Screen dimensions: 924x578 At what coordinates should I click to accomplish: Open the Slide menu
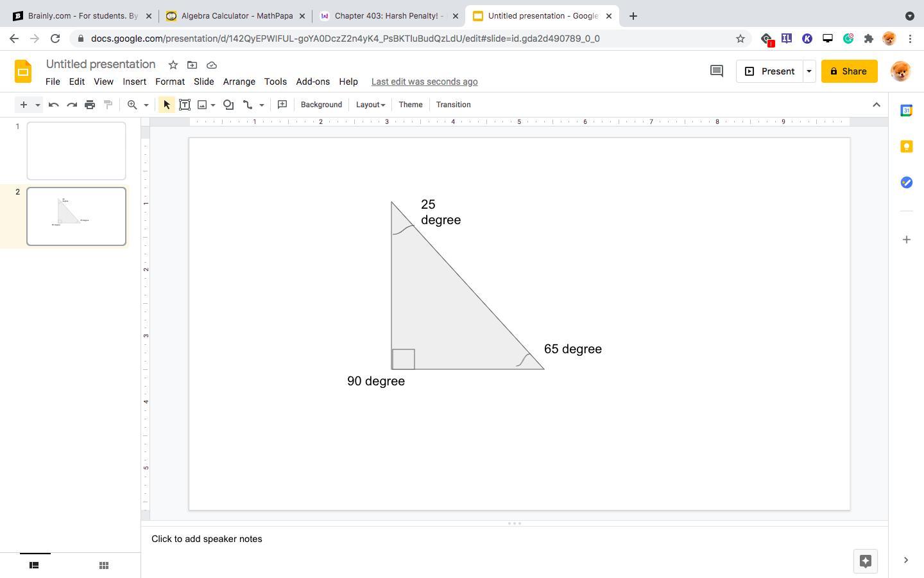[204, 82]
